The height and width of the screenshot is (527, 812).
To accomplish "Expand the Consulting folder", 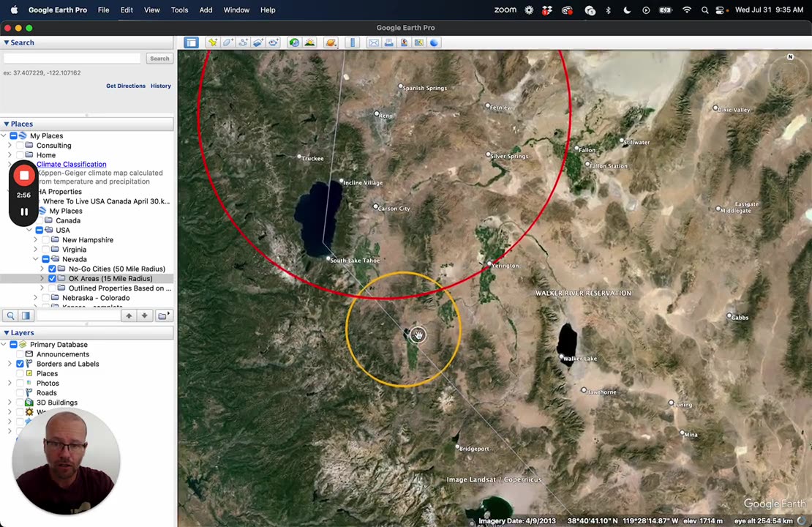I will 10,146.
